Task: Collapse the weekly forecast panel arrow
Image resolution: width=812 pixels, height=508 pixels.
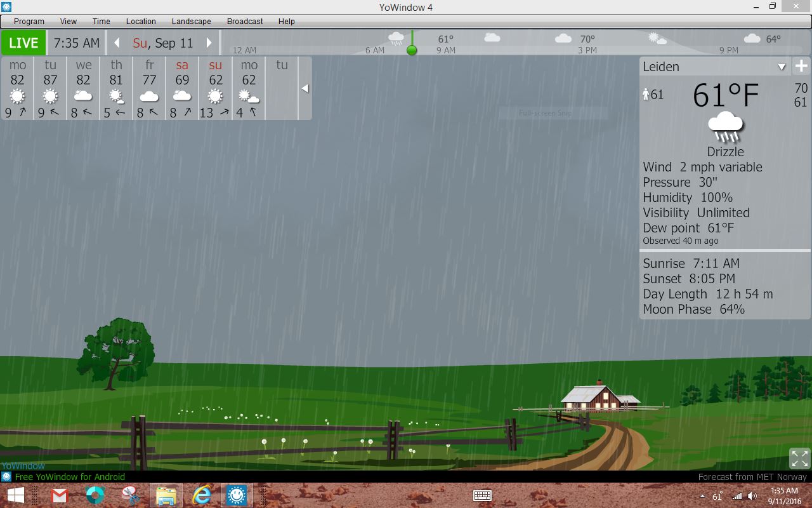Action: [305, 88]
